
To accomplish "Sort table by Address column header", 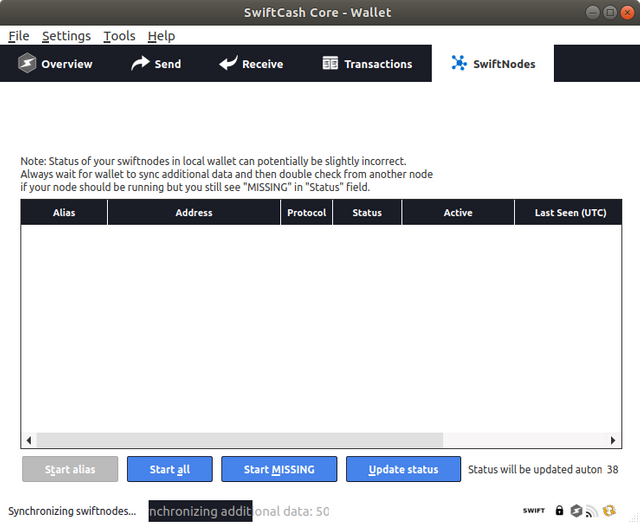I will [x=194, y=212].
